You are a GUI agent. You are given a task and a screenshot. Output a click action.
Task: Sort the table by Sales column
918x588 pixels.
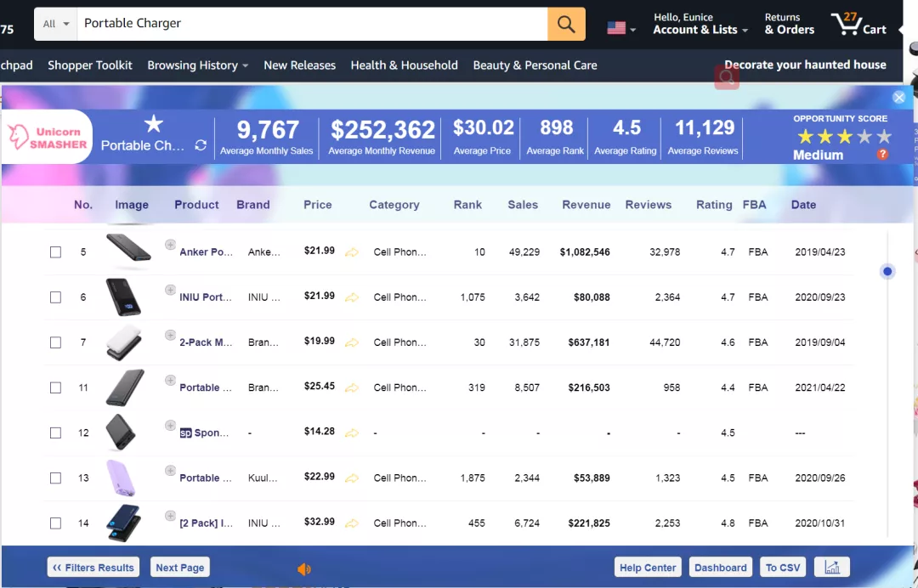(x=523, y=205)
